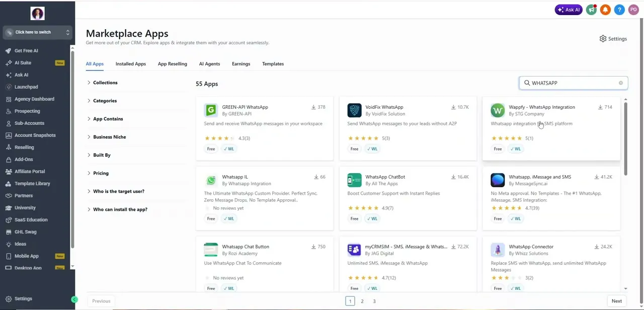The width and height of the screenshot is (644, 310).
Task: Click the Wappfy app logo
Action: 498,110
